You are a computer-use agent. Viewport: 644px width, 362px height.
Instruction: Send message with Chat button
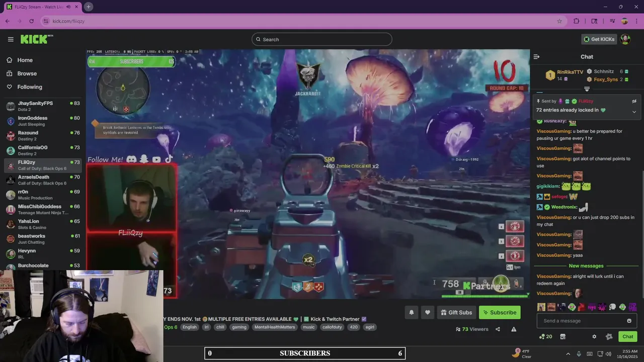tap(628, 336)
